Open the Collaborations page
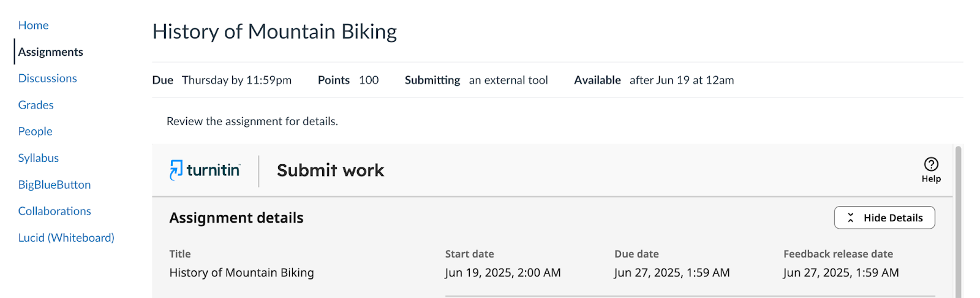980x298 pixels. 54,211
